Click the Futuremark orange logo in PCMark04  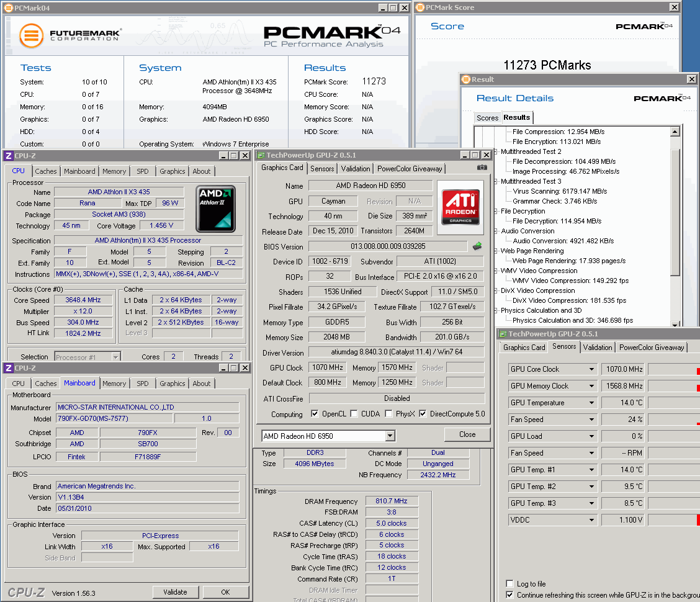31,36
